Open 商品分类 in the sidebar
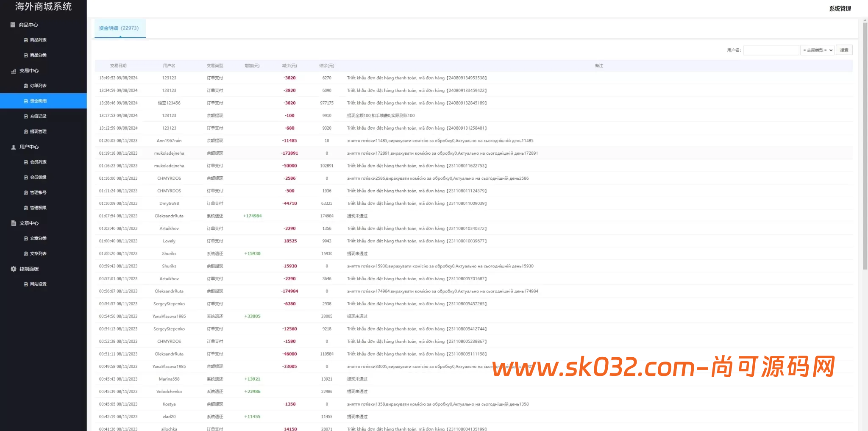The image size is (868, 431). click(x=38, y=56)
